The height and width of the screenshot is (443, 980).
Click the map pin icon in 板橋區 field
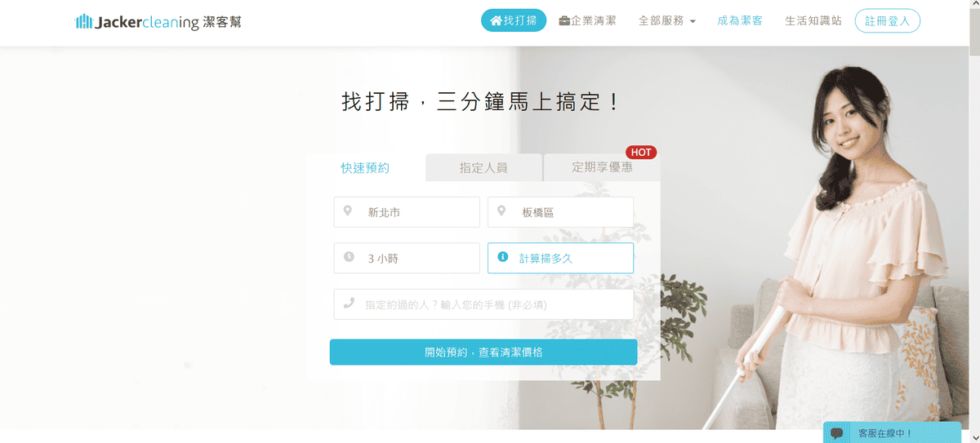501,211
